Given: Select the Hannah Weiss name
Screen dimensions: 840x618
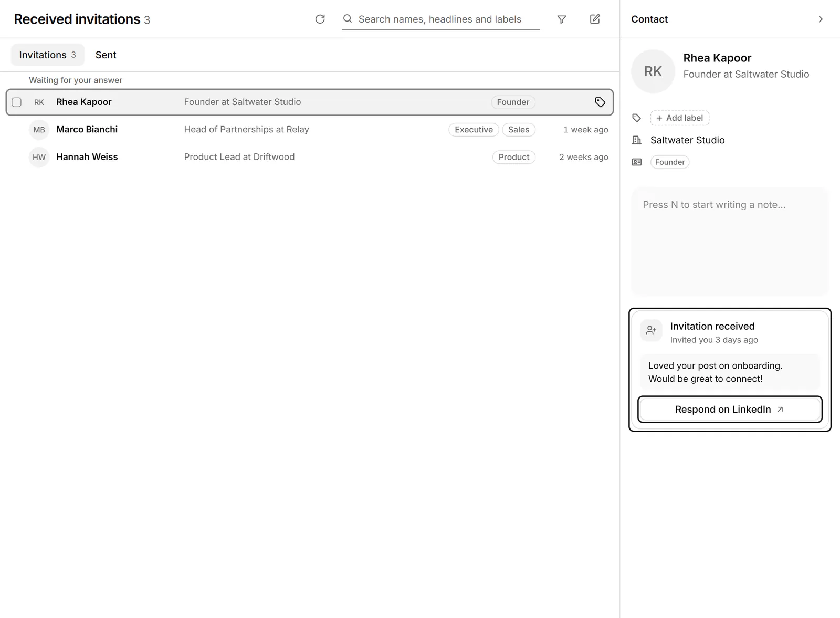Looking at the screenshot, I should point(87,157).
